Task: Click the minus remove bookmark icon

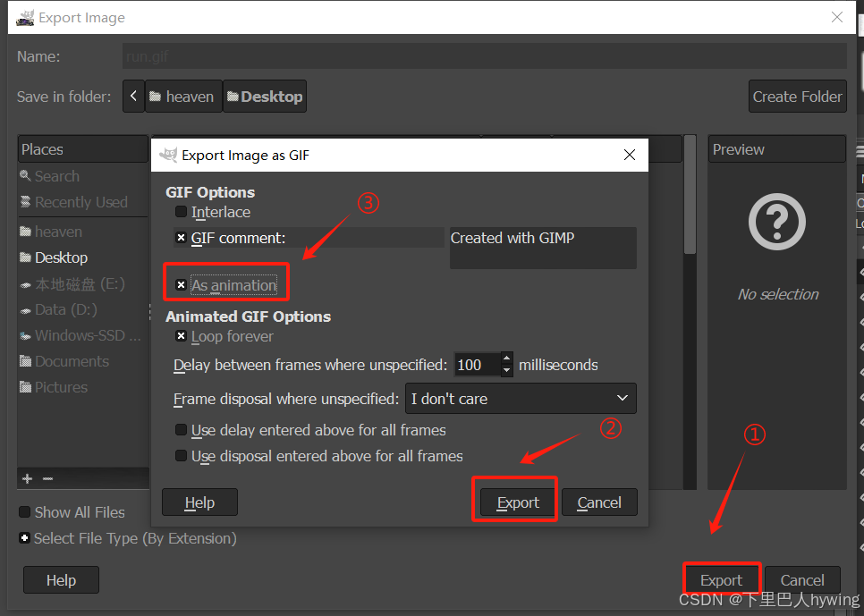Action: tap(48, 478)
